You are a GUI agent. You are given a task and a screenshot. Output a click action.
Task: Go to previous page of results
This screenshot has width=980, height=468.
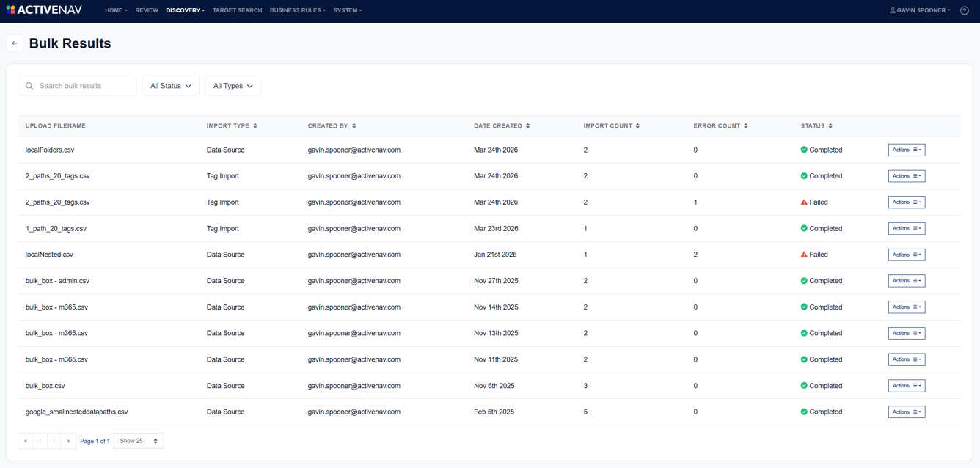[40, 441]
